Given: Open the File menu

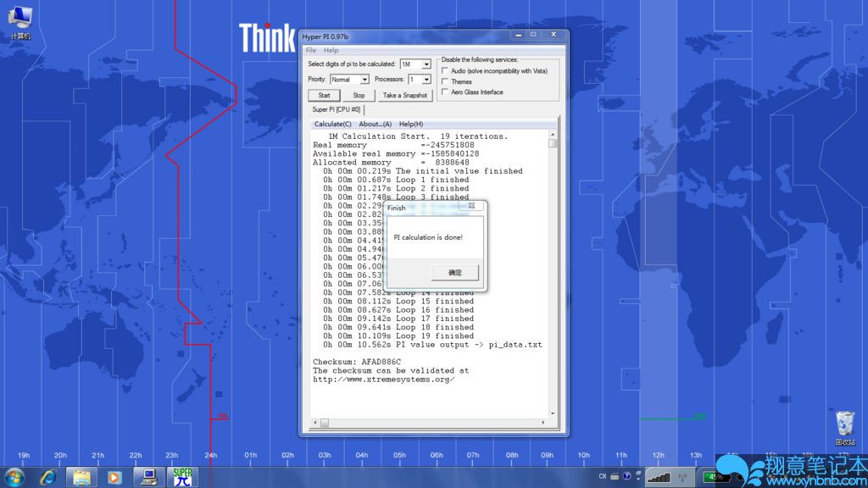Looking at the screenshot, I should (311, 50).
